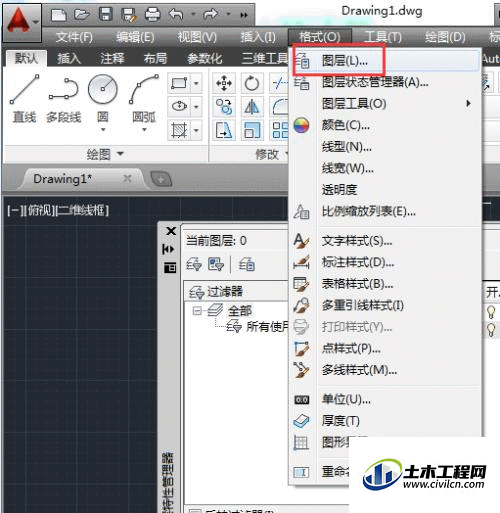Expand the 图层工具(O) submenu
This screenshot has height=513, width=500.
click(x=385, y=104)
